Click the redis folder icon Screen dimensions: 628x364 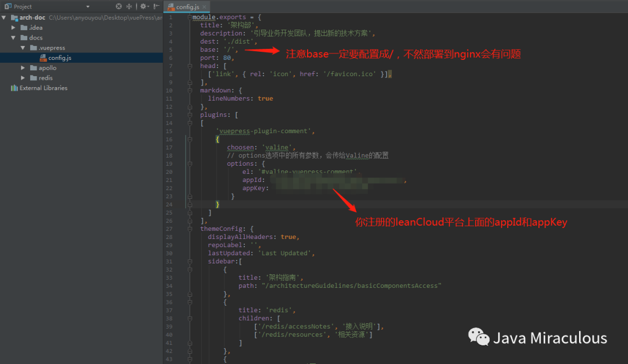point(34,78)
